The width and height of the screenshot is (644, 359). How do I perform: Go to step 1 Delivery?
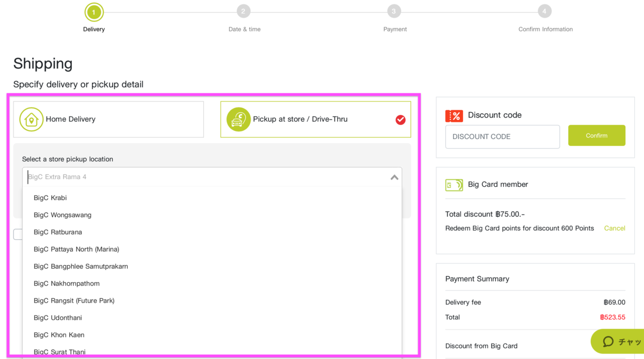tap(94, 12)
